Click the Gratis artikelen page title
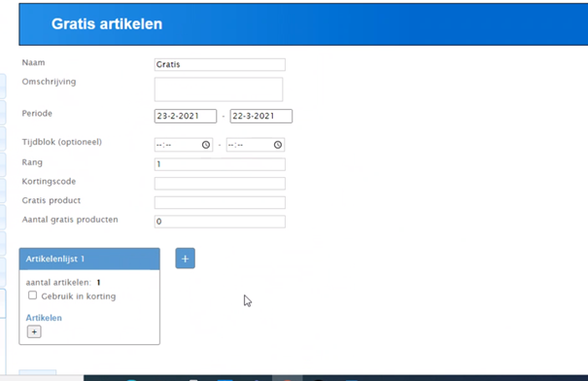The image size is (588, 381). (107, 24)
